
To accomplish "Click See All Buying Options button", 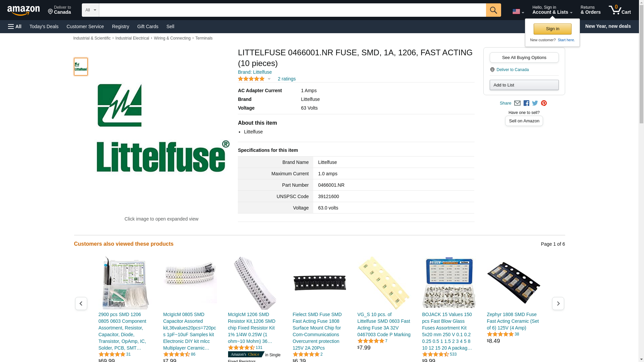I will pos(524,57).
